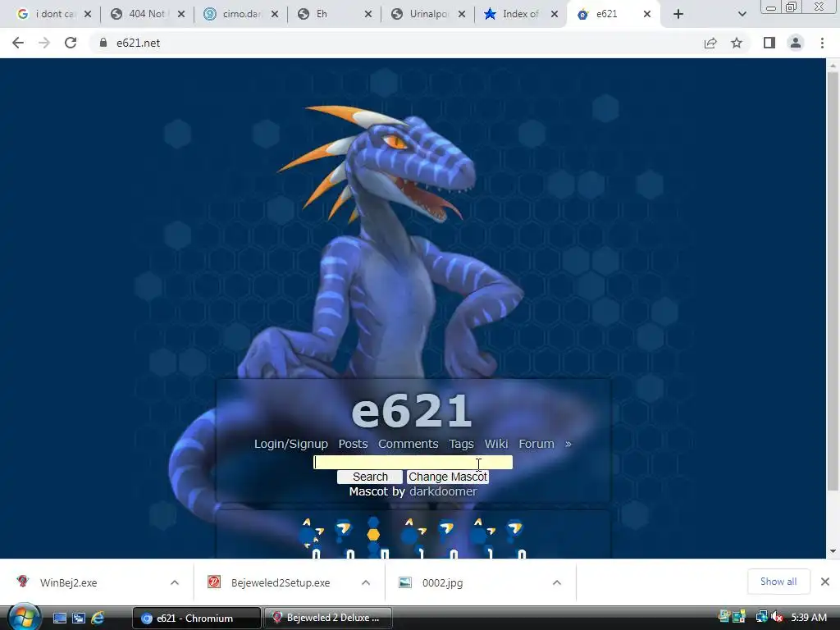Close the 'cirno.dar' tab
Viewport: 840px width, 630px height.
(275, 14)
